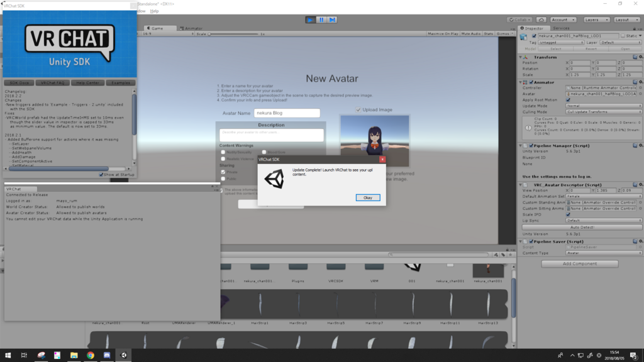Toggle Pipeline Manager enabled checkbox
Viewport: 644px width, 362px height.
coord(531,145)
